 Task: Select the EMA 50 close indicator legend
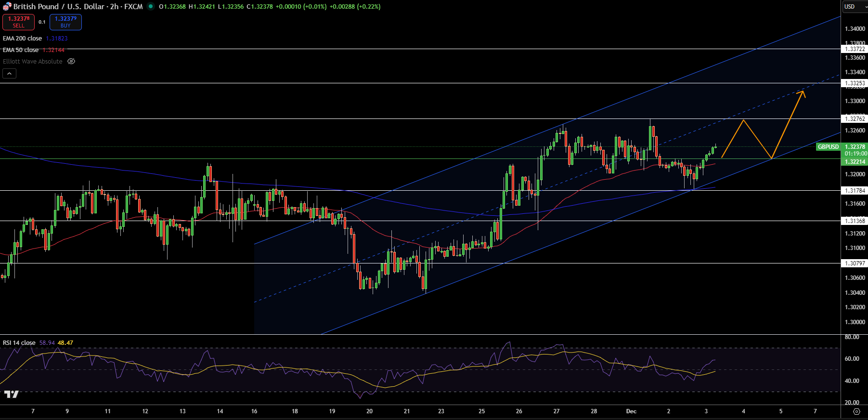click(x=21, y=50)
